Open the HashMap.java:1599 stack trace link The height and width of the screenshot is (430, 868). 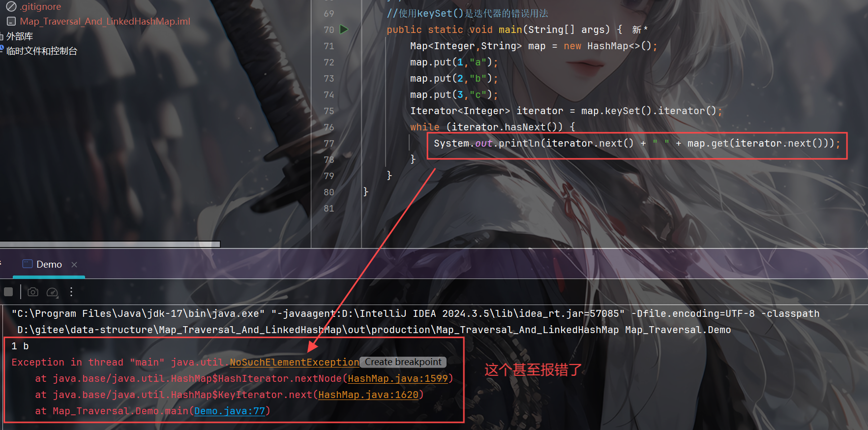click(398, 378)
